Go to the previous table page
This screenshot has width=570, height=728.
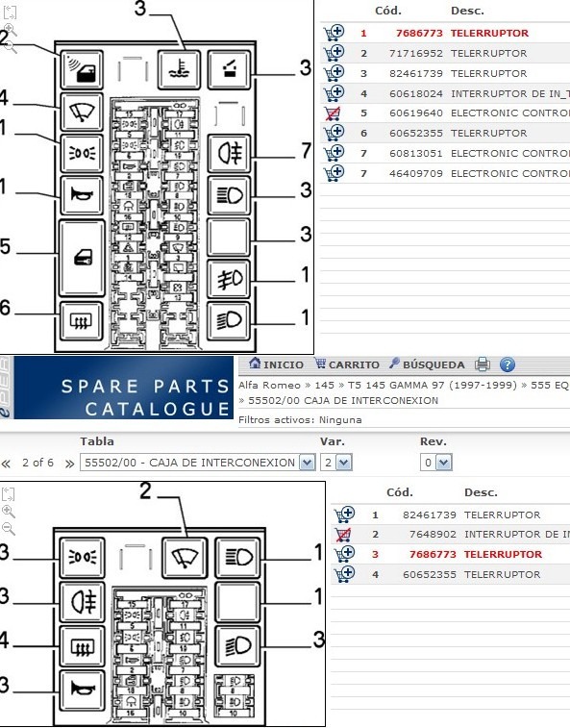tap(6, 464)
